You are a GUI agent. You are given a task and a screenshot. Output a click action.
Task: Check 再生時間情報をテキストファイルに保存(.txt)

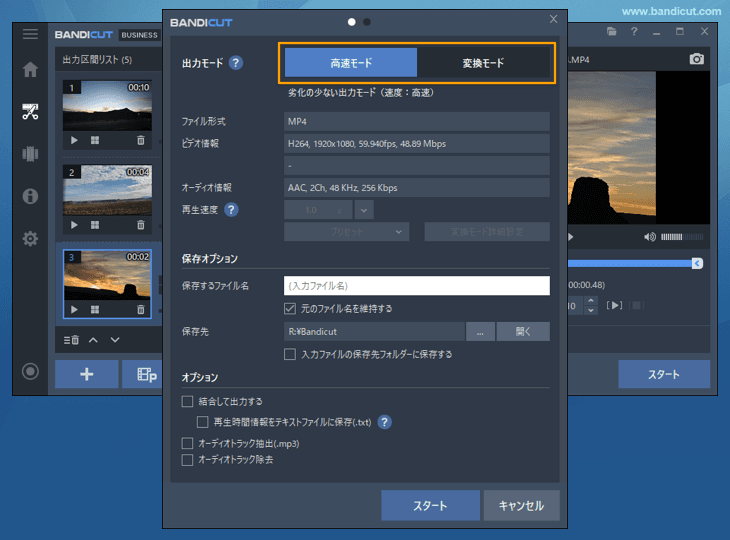click(x=203, y=422)
